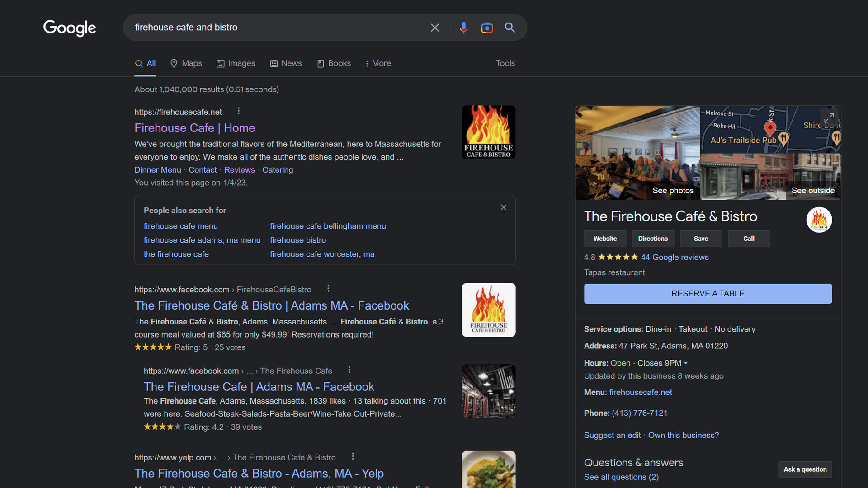The image size is (868, 488).
Task: Click the magnifying glass search button
Action: 510,28
